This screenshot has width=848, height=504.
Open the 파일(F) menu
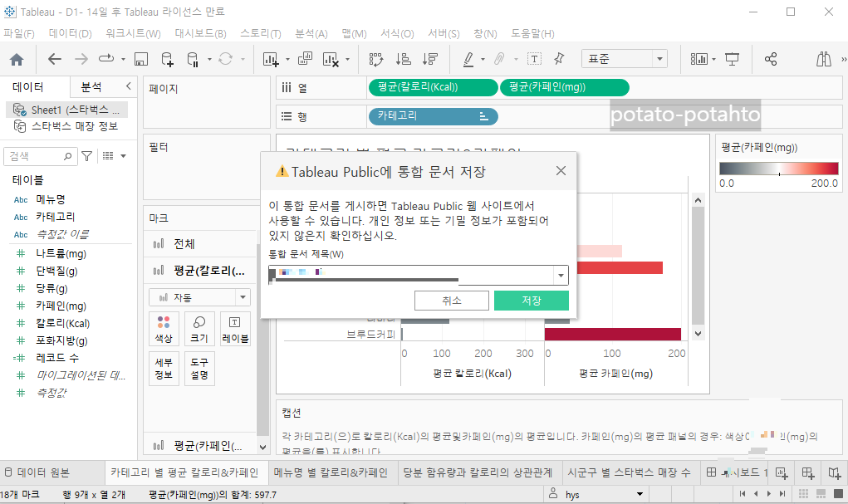(x=19, y=33)
